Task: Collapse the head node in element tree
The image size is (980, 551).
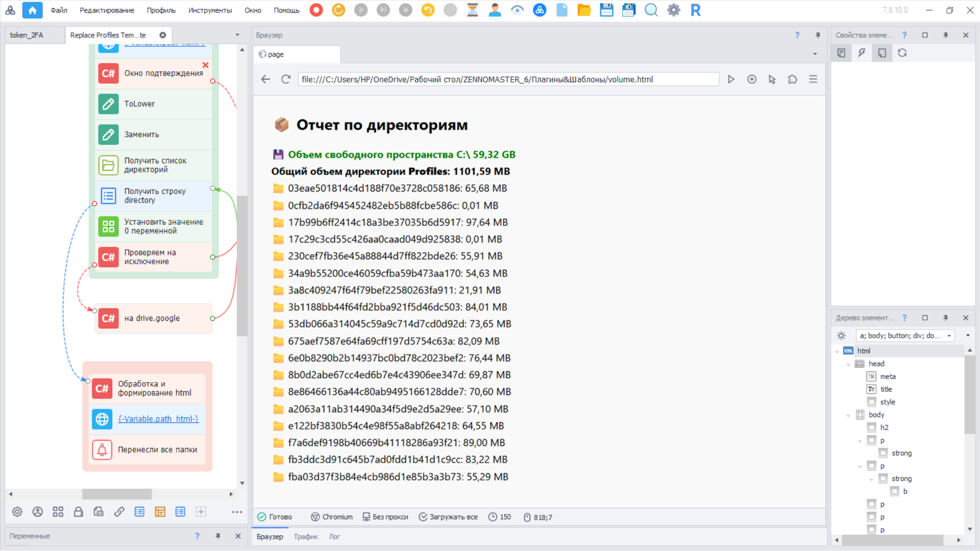Action: point(848,364)
